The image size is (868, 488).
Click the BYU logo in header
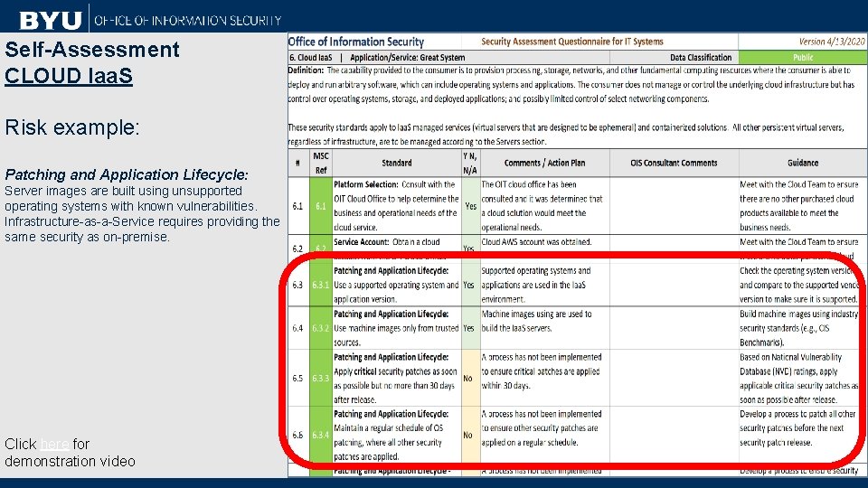(51, 21)
